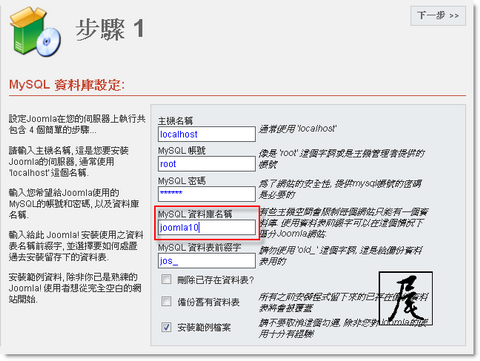Click the MySQL 資料庫設定: heading
The width and height of the screenshot is (480, 361).
click(67, 85)
